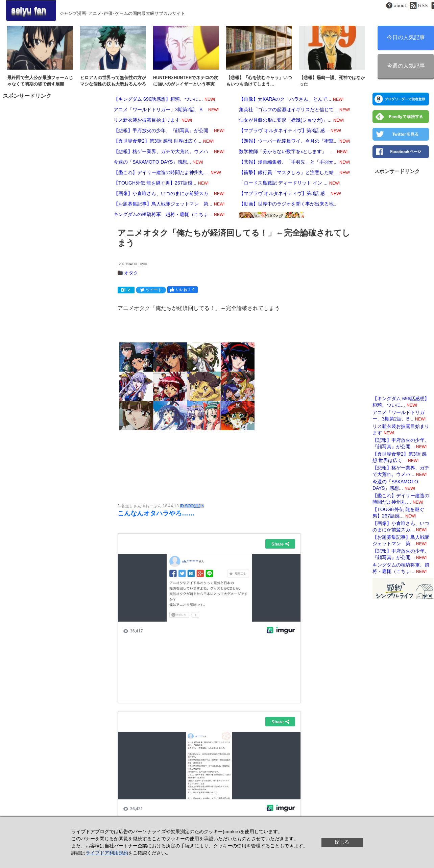Open 【TOUGH外伝 龍を継ぐ男】267話感 center link
434x868 pixels.
pos(155,183)
